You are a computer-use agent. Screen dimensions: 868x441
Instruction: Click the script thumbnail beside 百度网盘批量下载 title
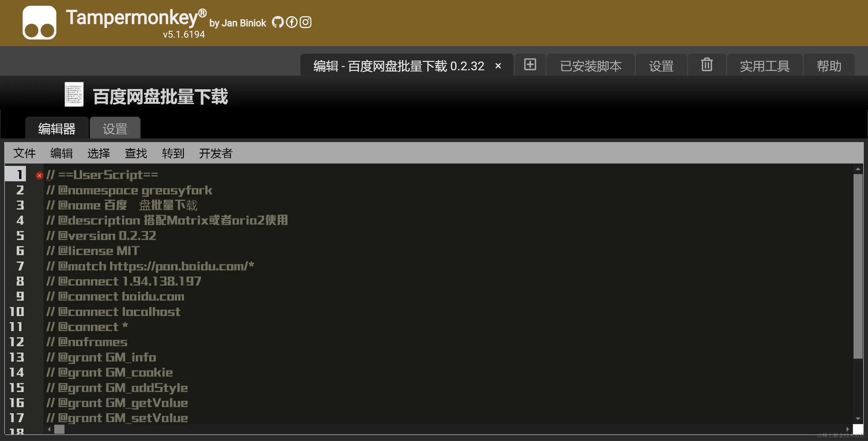74,95
